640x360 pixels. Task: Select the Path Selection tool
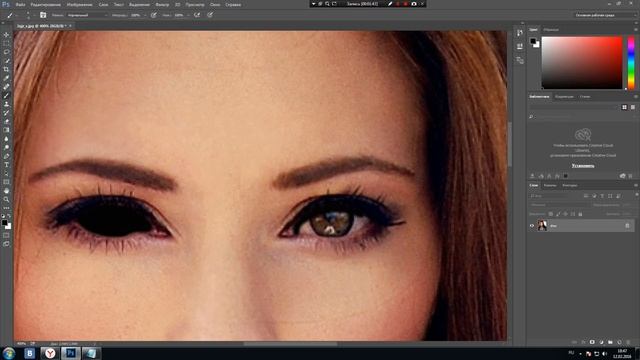point(6,173)
